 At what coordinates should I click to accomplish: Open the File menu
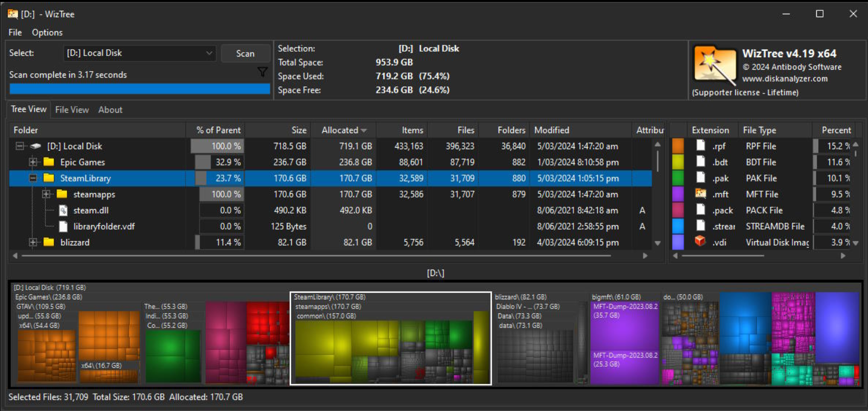pos(15,33)
